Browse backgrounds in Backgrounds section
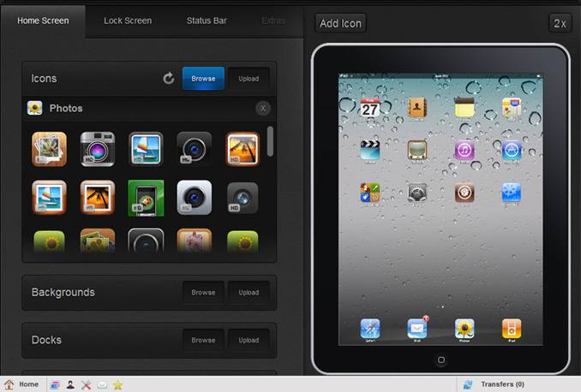The image size is (581, 392). coord(203,293)
